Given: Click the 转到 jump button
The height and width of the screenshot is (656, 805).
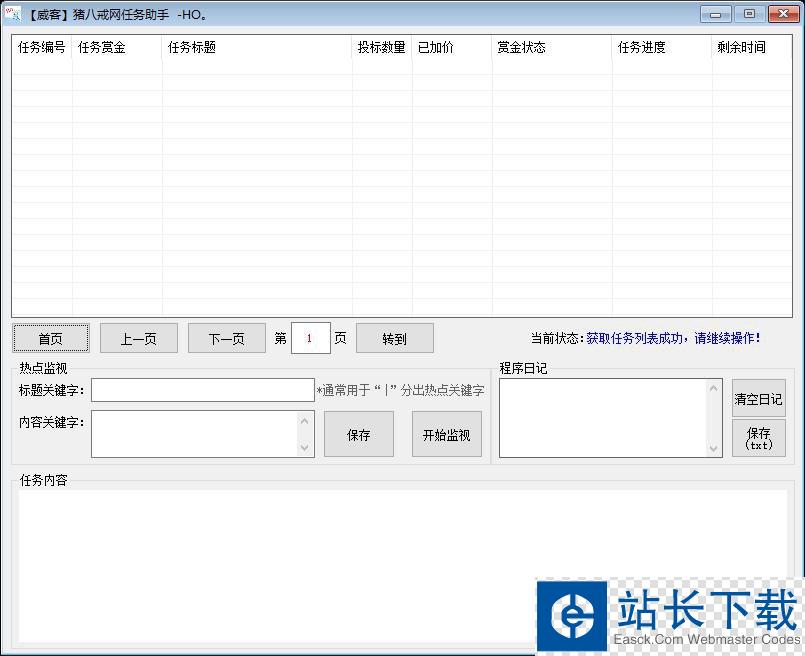Looking at the screenshot, I should pyautogui.click(x=394, y=338).
